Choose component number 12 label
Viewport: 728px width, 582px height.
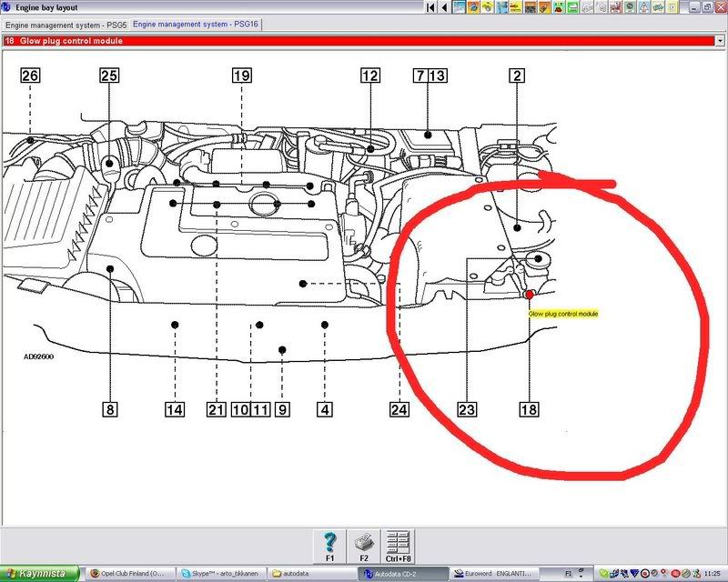tap(369, 76)
